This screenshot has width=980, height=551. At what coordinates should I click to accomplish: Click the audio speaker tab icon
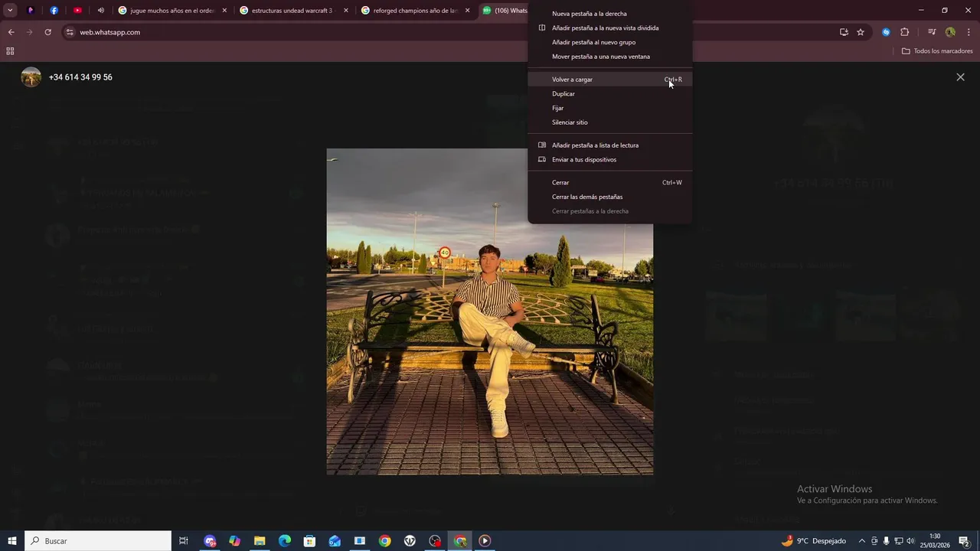tap(101, 11)
